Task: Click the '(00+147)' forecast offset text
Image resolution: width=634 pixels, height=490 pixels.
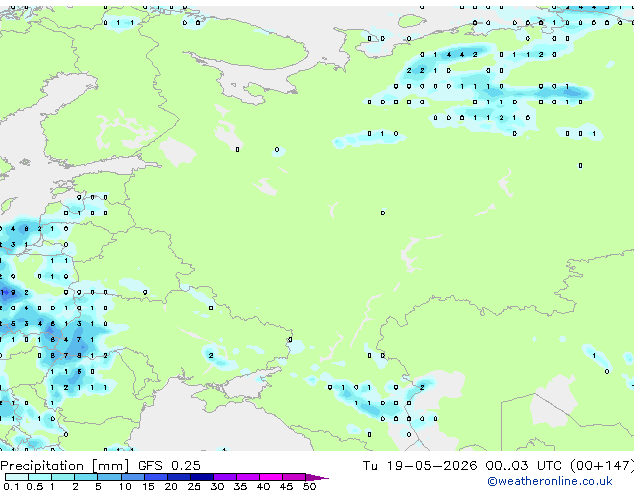Action: pyautogui.click(x=602, y=466)
